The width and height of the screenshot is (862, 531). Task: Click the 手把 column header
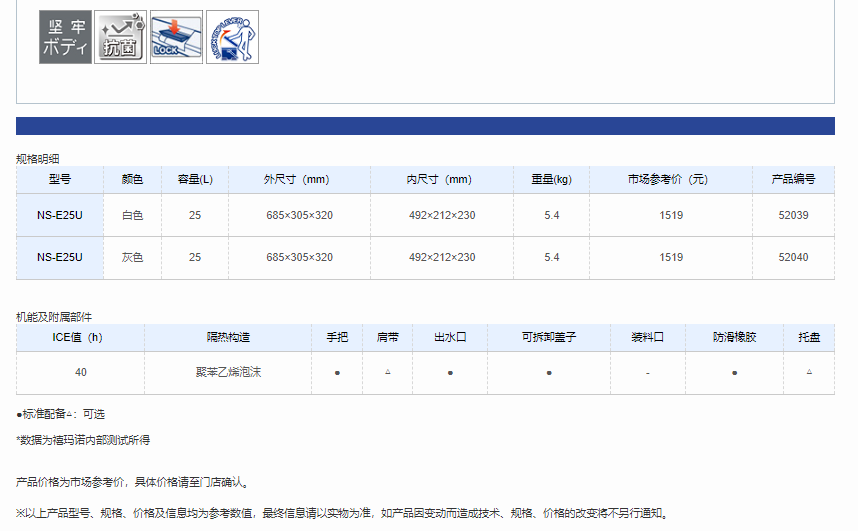pos(337,338)
